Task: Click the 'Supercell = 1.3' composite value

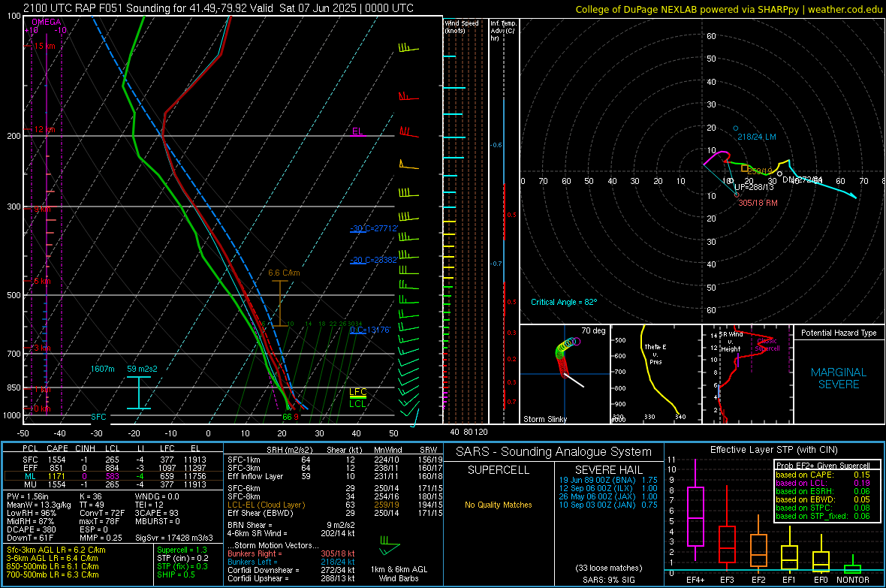Action: coord(182,550)
